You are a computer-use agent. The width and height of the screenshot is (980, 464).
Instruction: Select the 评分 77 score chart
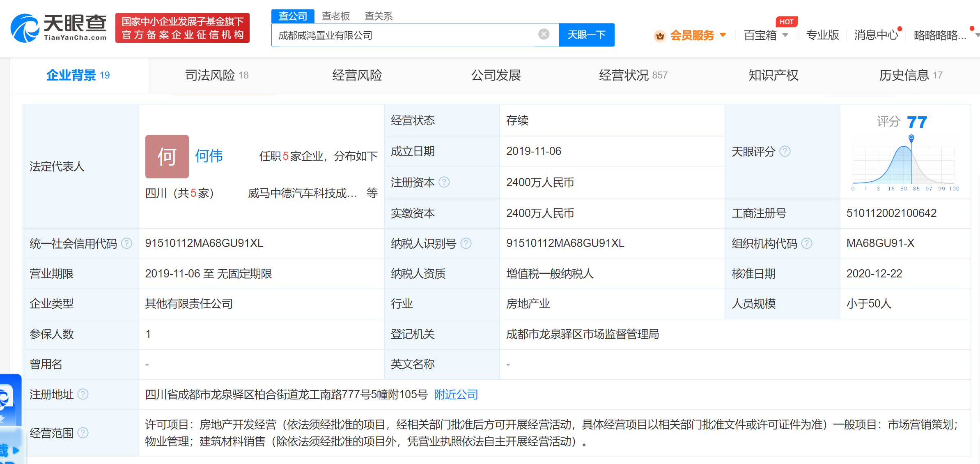pyautogui.click(x=905, y=152)
